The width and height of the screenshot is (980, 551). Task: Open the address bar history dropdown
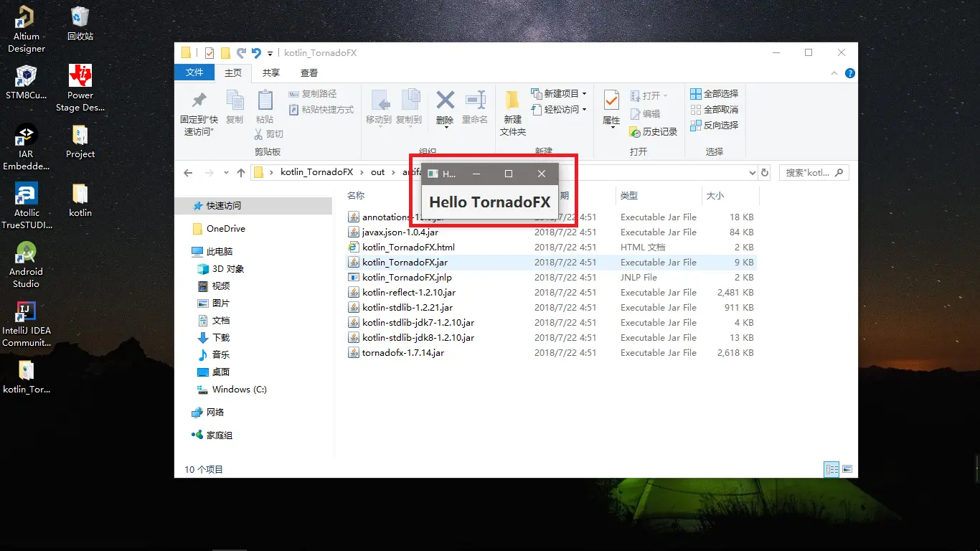pos(752,173)
